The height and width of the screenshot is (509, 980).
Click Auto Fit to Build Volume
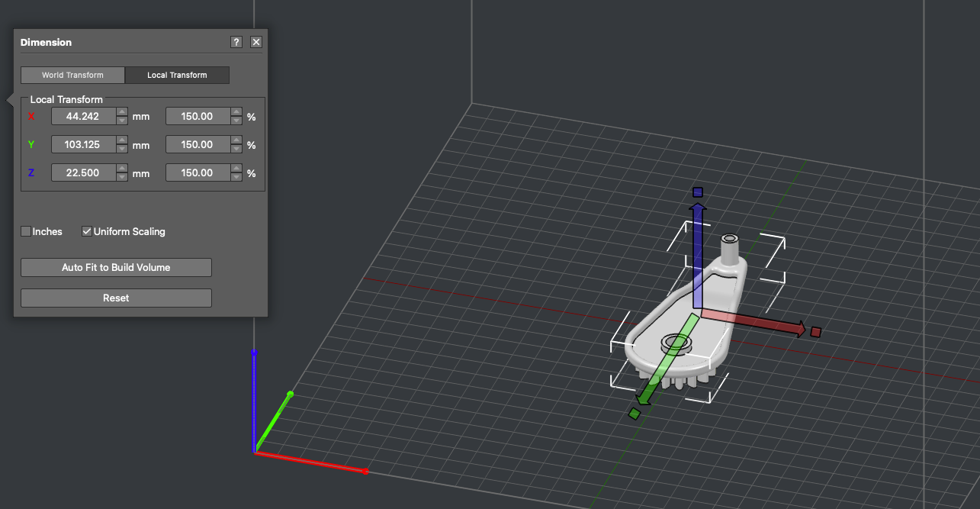[x=116, y=267]
